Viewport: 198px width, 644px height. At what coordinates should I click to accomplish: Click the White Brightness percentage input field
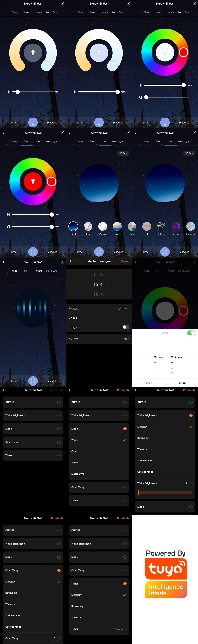coord(186,483)
